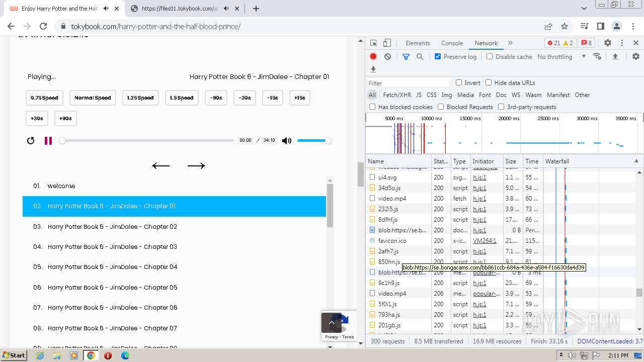Go to previous chapter using the left arrow

tap(161, 166)
